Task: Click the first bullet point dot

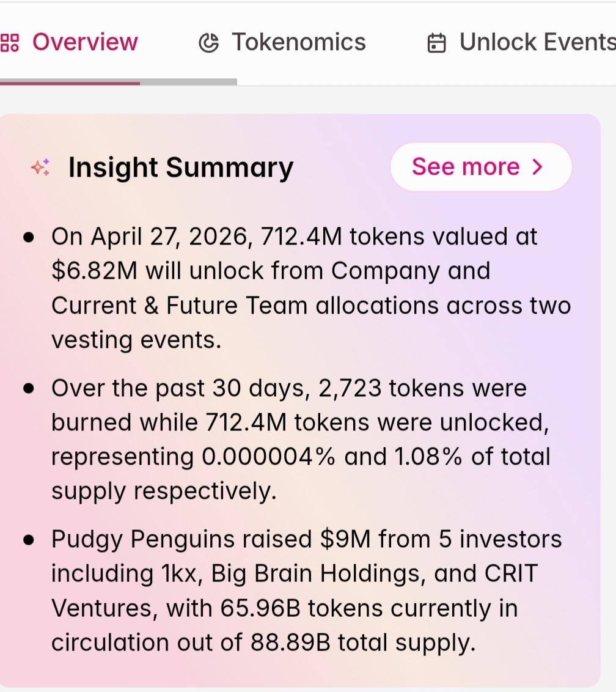Action: [x=28, y=238]
